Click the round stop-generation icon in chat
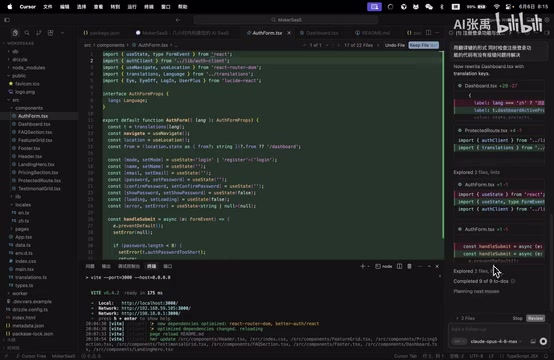 click(x=543, y=341)
